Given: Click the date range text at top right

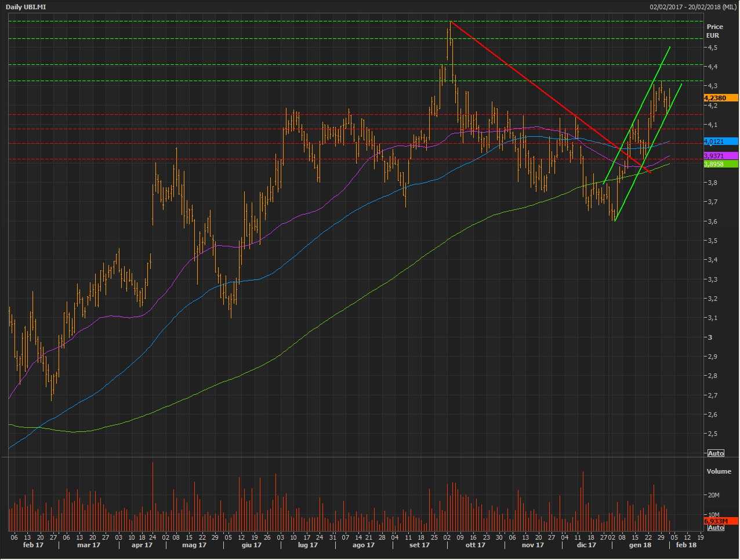Looking at the screenshot, I should 693,6.
